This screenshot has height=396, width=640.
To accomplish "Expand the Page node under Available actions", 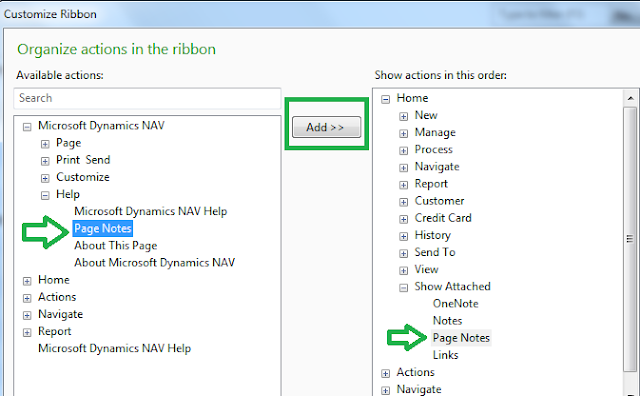I will click(45, 144).
